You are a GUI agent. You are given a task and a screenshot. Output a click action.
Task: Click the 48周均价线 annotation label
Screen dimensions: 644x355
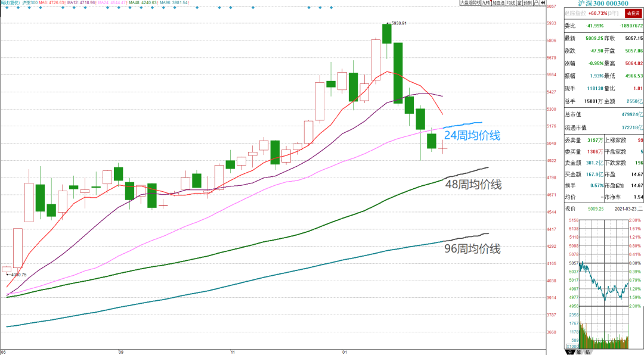[473, 185]
